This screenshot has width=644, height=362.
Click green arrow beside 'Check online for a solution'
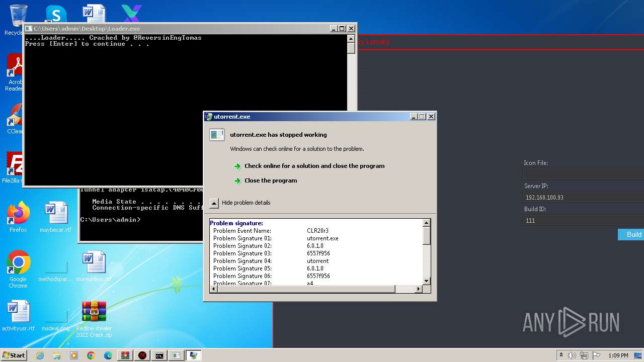pyautogui.click(x=237, y=166)
